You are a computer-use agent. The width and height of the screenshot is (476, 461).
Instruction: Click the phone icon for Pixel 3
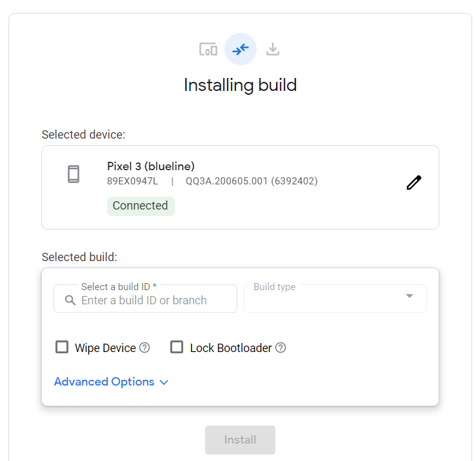coord(74,174)
